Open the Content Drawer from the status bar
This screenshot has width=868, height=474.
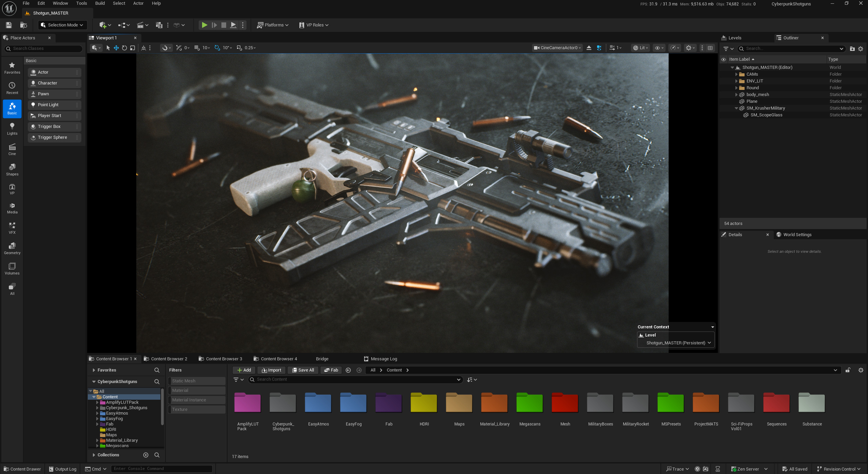(22, 469)
